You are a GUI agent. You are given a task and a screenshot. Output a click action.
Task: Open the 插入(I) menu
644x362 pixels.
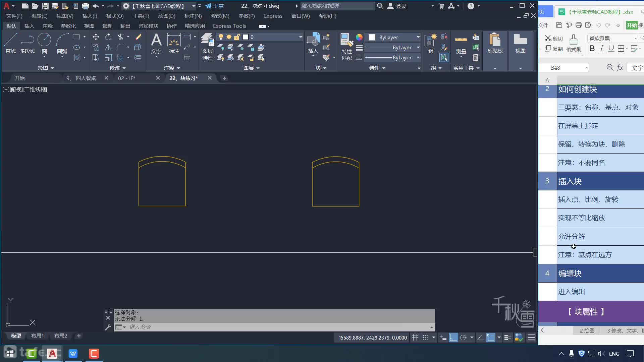90,16
